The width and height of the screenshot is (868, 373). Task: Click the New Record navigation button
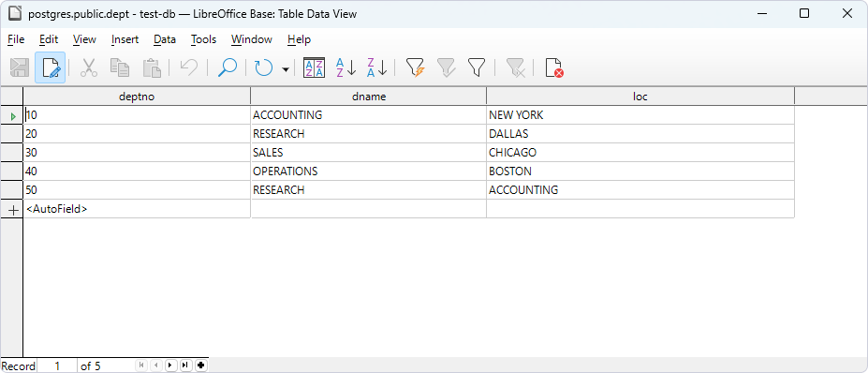tap(201, 366)
